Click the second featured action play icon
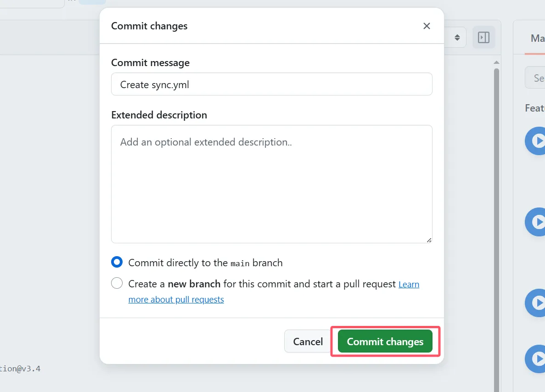 [x=537, y=222]
